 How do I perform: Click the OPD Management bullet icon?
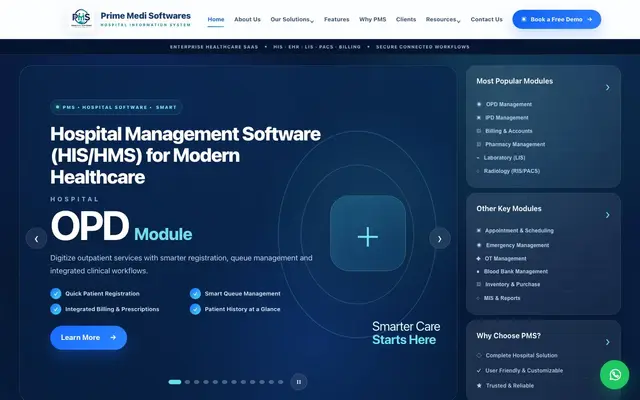479,104
